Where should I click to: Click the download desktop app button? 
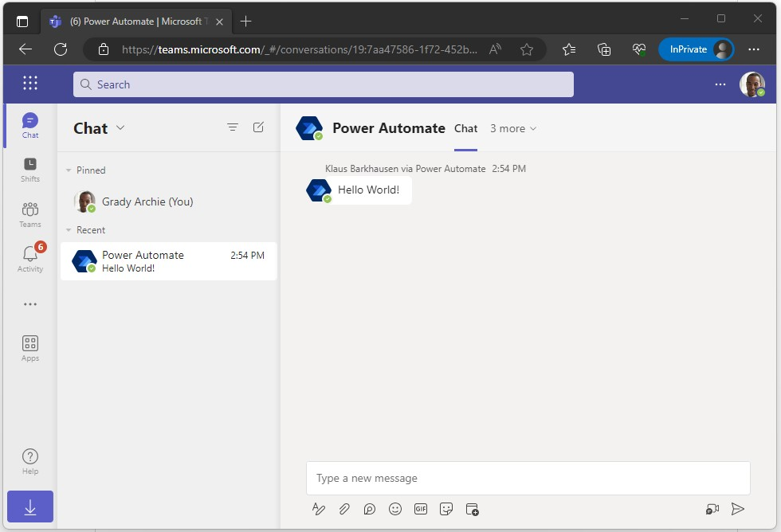click(x=30, y=507)
